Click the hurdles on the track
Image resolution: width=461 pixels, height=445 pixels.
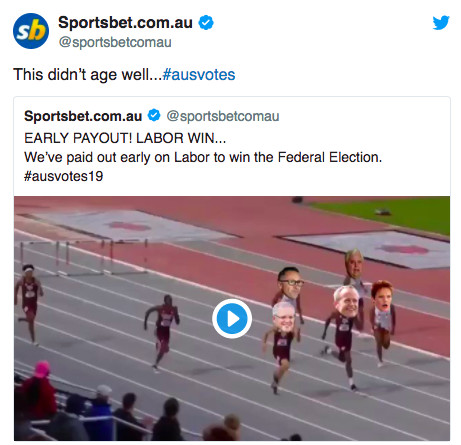(84, 257)
